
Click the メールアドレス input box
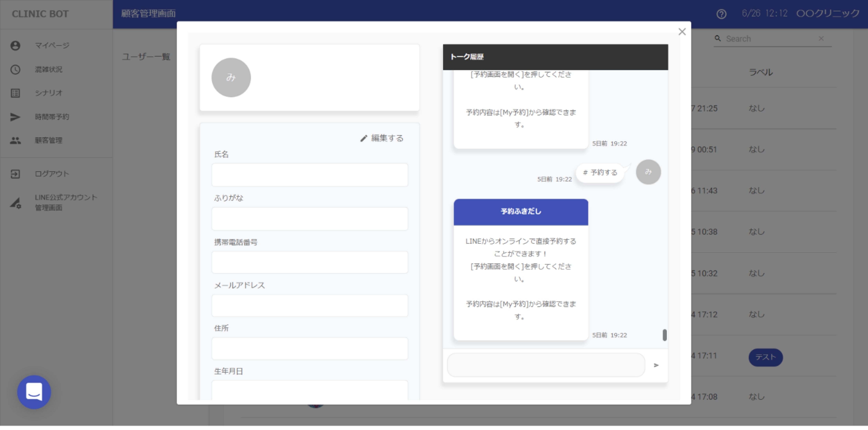(309, 306)
